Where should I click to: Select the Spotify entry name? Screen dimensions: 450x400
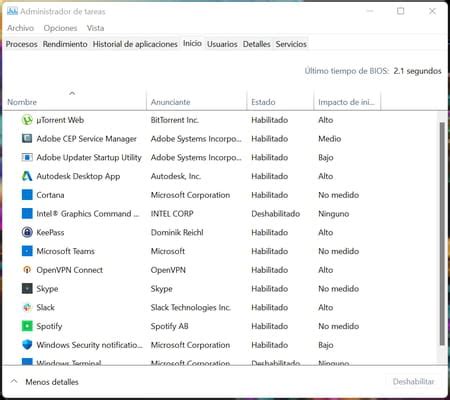tap(49, 326)
